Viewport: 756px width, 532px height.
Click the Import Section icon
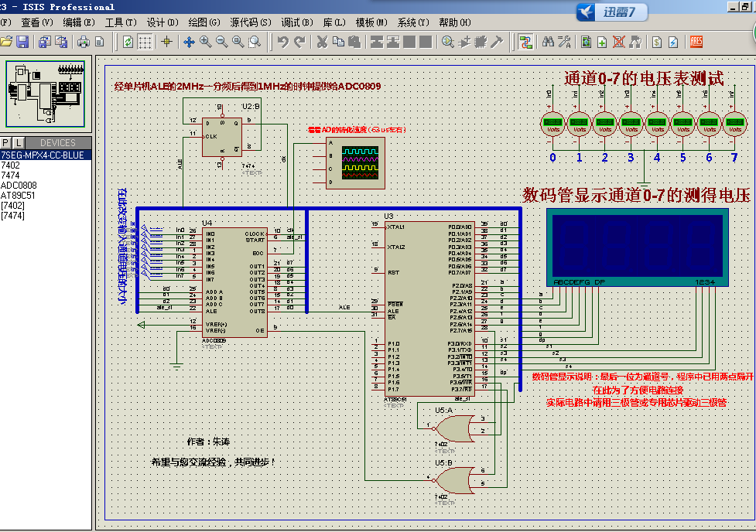(x=44, y=42)
